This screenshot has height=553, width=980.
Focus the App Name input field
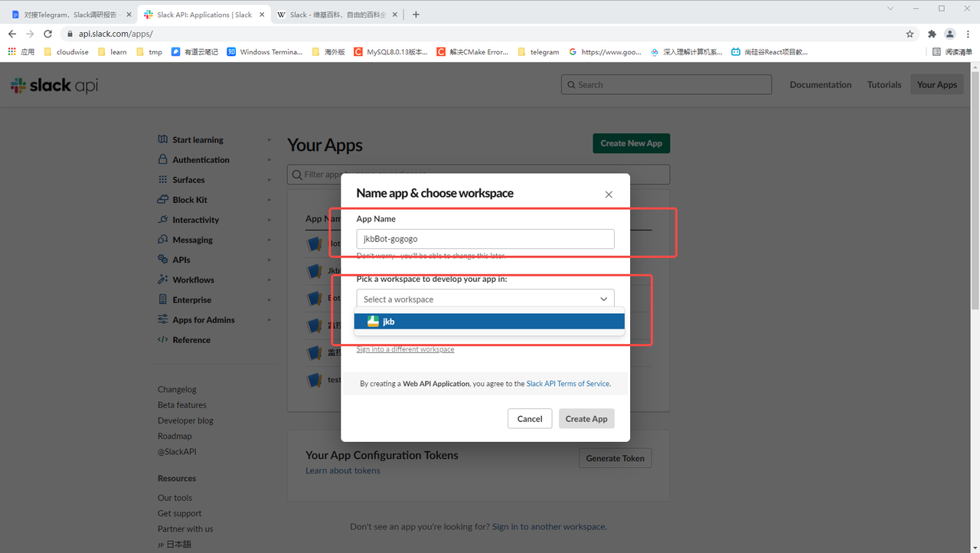coord(485,239)
